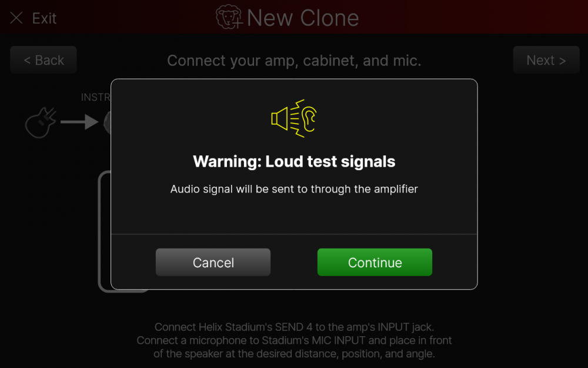588x368 pixels.
Task: Click the New Clone title text
Action: point(303,18)
